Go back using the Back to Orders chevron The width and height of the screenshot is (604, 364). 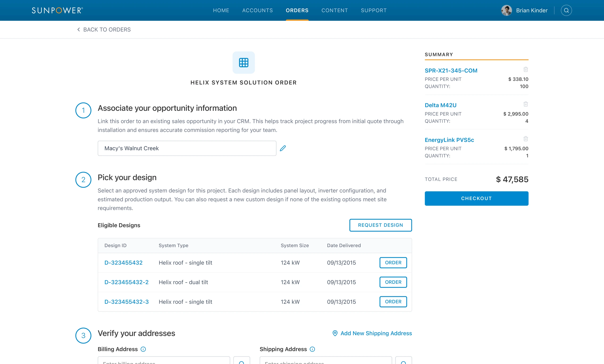78,29
